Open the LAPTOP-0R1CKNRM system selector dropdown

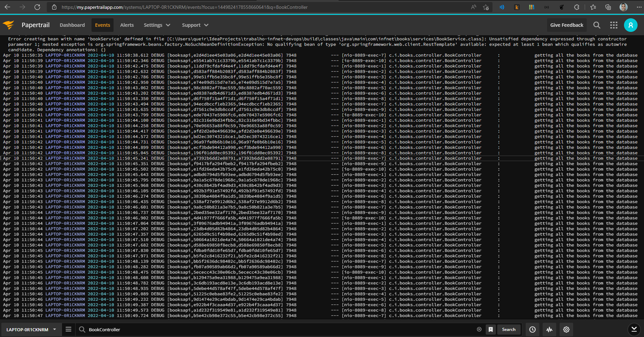click(x=31, y=329)
